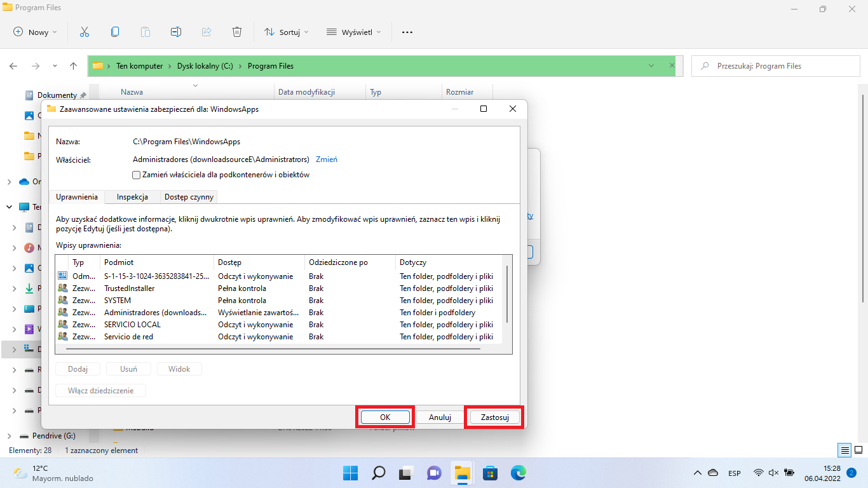Click the search field Przeszukaj: Program Files
868x488 pixels.
775,66
